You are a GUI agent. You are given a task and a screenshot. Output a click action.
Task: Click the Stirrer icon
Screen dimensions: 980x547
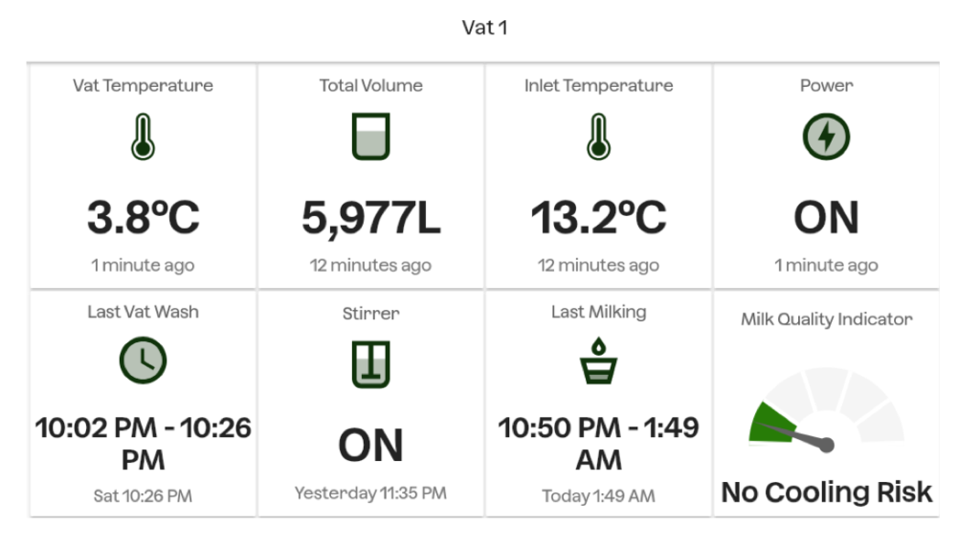click(370, 364)
